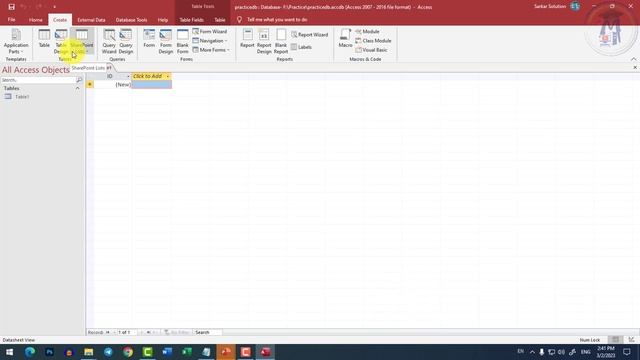Open the Windows notification center
640x360 pixels.
[x=627, y=352]
